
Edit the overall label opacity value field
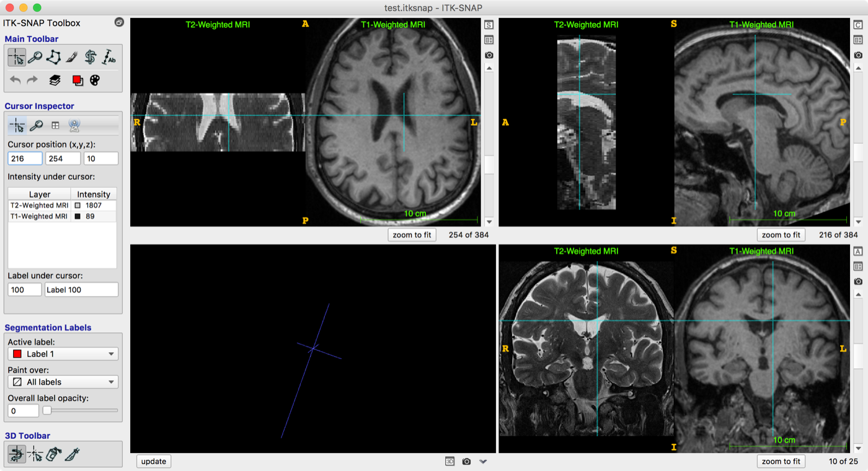(x=23, y=411)
